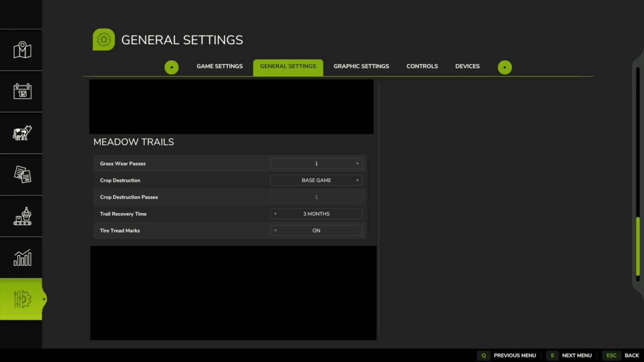Image resolution: width=644 pixels, height=362 pixels.
Task: Increase Grass Wear Passes with right arrow
Action: (358, 163)
